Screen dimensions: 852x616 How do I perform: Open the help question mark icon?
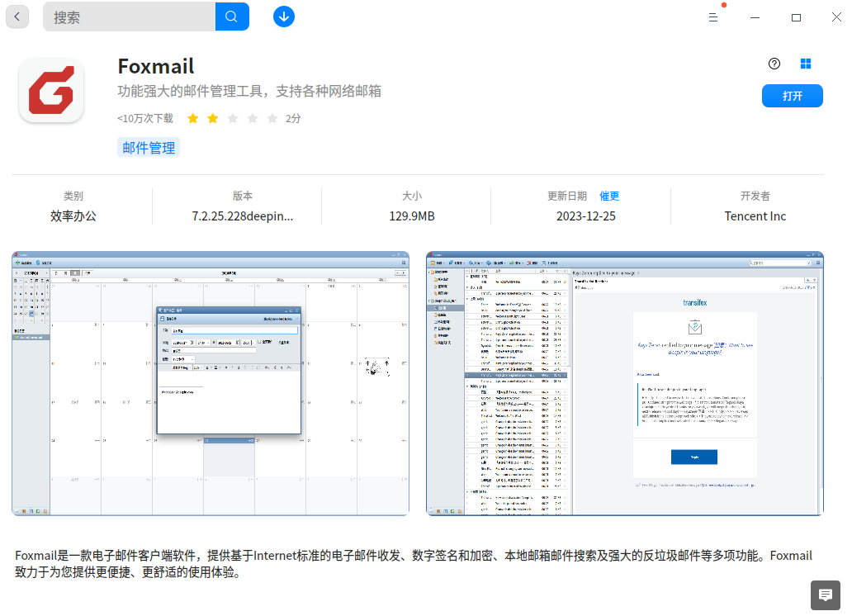(774, 64)
